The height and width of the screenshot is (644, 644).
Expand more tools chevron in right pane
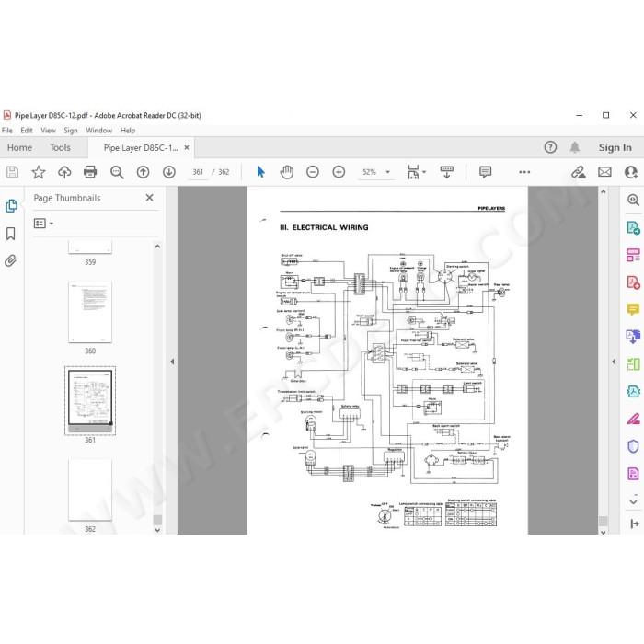(x=633, y=502)
